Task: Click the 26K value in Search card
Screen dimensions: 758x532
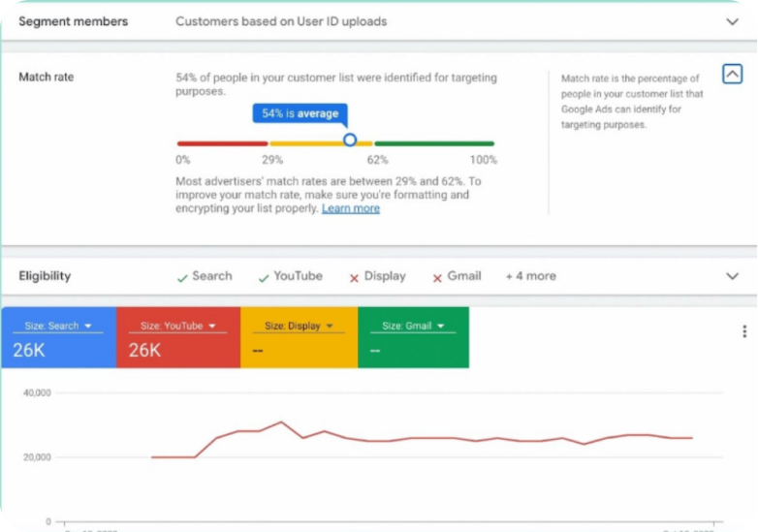Action: tap(29, 350)
